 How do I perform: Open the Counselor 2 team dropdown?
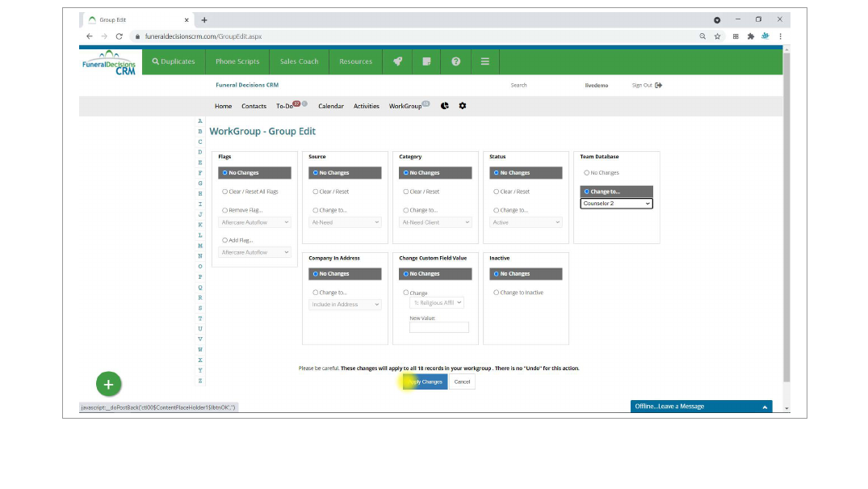616,204
